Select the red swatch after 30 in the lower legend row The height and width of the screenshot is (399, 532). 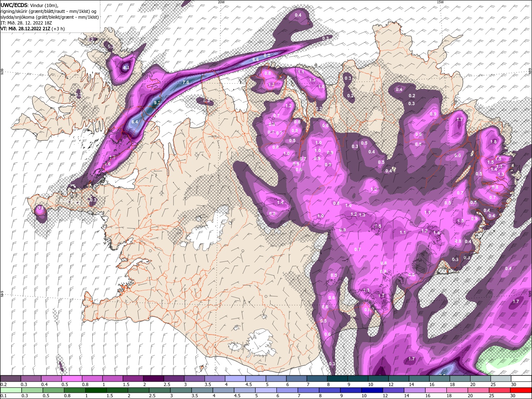[521, 390]
